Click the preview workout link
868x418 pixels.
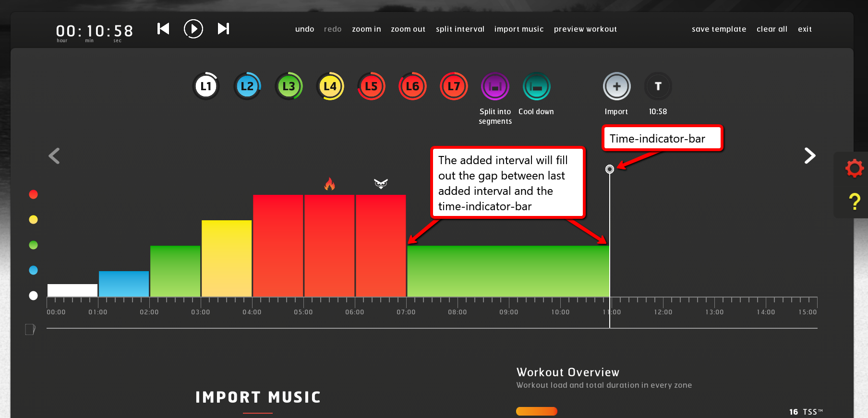585,29
